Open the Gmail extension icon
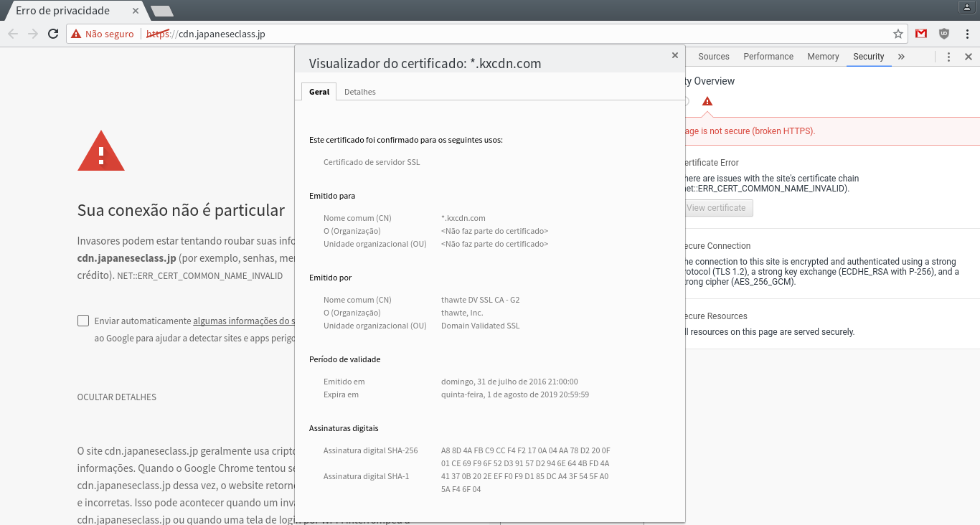The height and width of the screenshot is (525, 980). (921, 34)
